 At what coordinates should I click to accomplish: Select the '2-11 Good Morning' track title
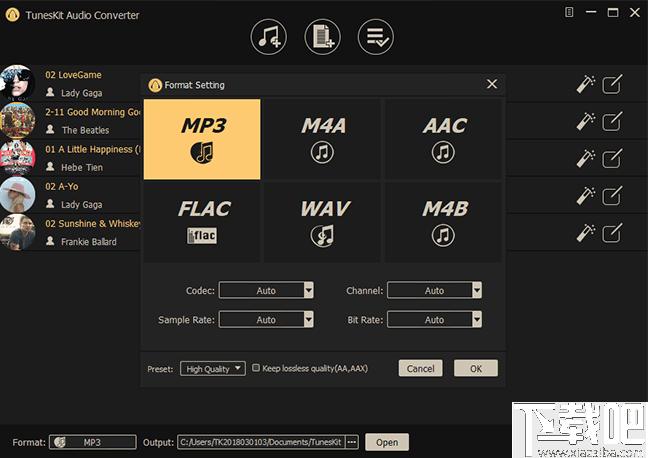click(x=93, y=112)
